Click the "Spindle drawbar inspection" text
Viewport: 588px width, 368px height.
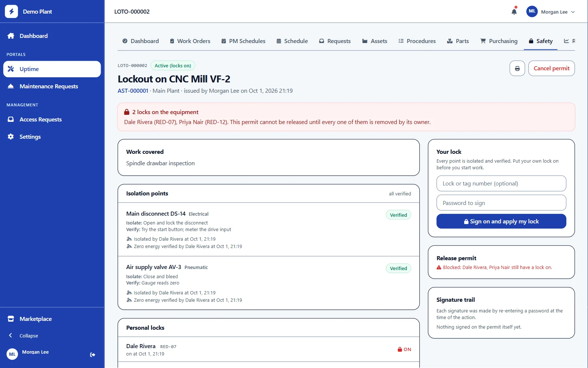(161, 163)
